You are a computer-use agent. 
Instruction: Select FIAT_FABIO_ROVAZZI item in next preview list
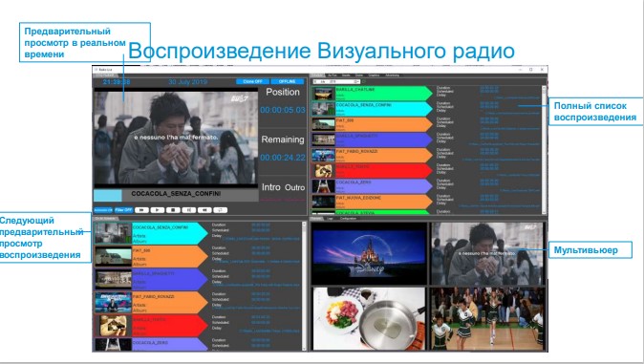tap(170, 302)
